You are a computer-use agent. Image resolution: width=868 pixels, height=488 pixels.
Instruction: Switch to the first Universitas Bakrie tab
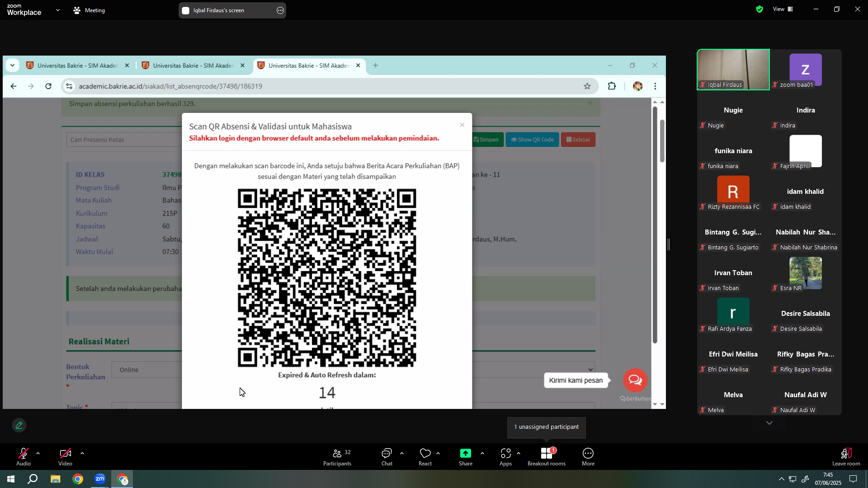pyautogui.click(x=77, y=66)
